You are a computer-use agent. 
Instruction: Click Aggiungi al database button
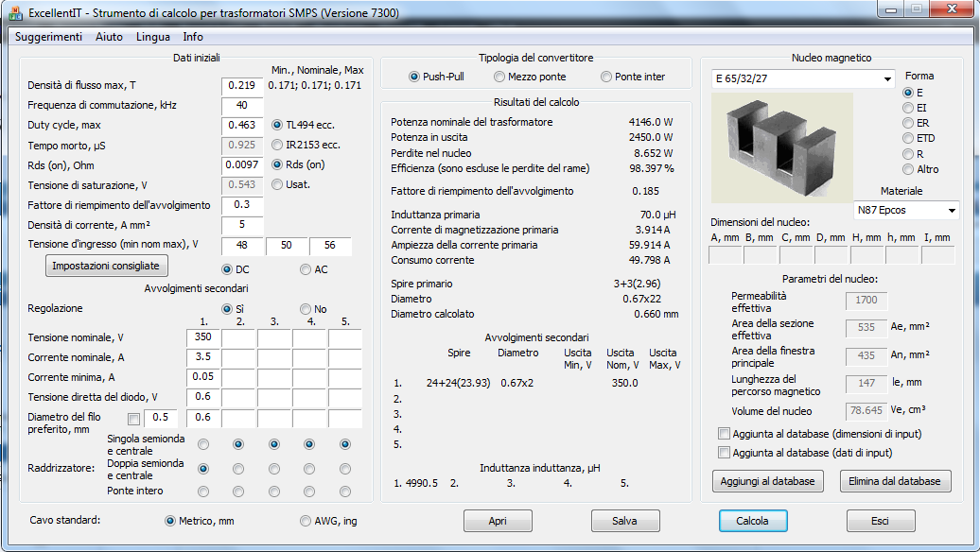(x=767, y=481)
